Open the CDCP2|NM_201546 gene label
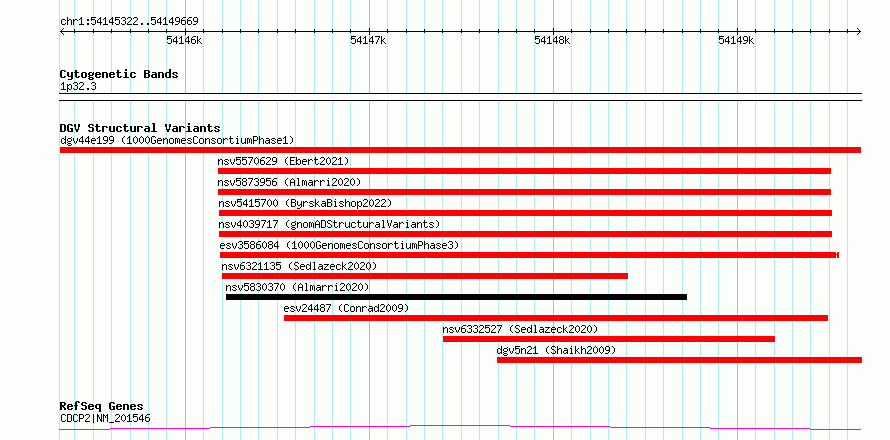This screenshot has width=890, height=440. (x=105, y=420)
